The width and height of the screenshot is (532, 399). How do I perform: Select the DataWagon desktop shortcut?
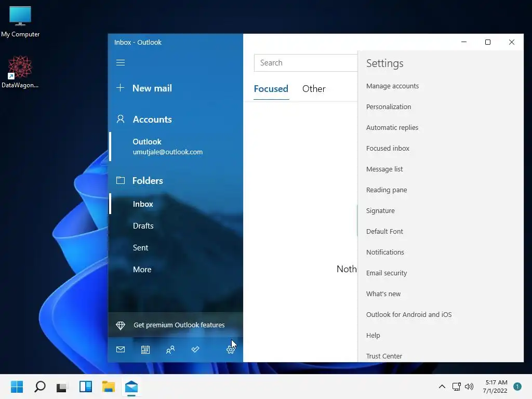(x=20, y=72)
